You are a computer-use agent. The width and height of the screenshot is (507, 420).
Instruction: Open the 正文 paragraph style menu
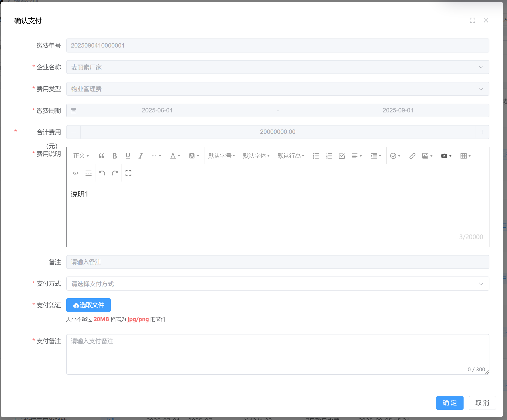point(81,156)
